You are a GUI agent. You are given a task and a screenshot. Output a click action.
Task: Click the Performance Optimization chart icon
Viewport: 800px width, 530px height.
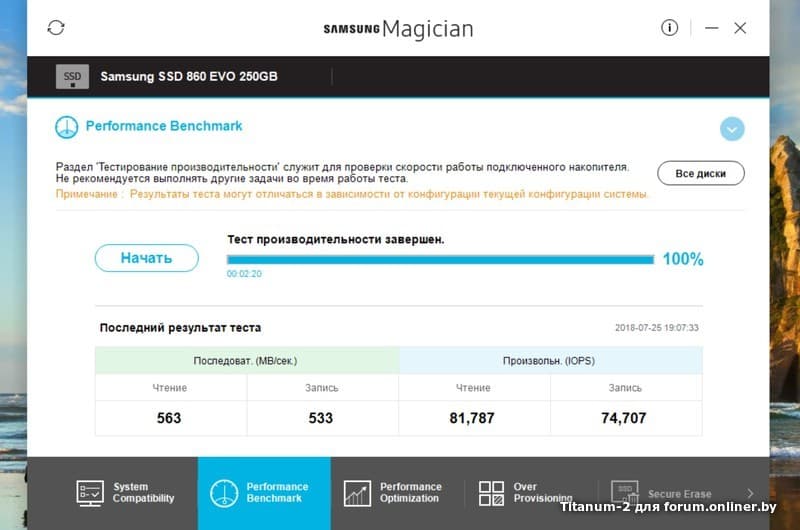357,493
